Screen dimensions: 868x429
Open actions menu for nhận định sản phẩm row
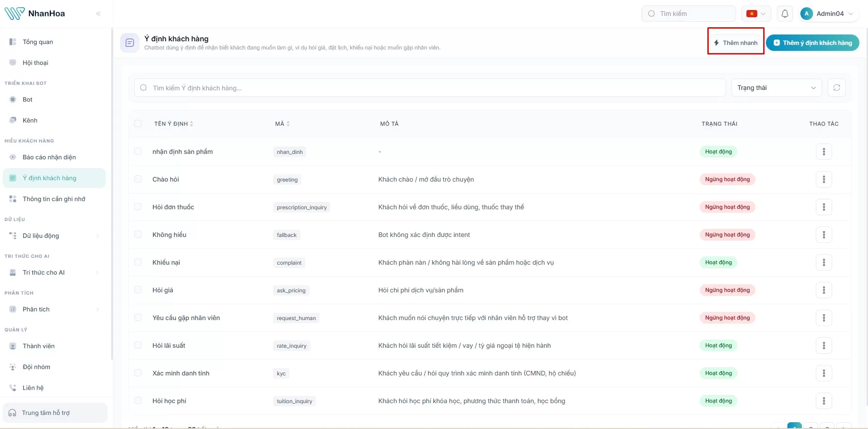(824, 152)
